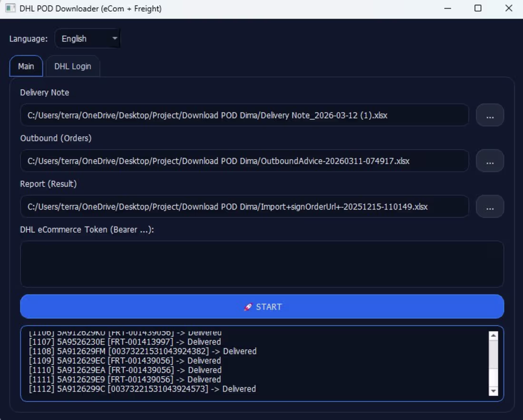Open the Outbound Orders file browse button
The height and width of the screenshot is (420, 523).
490,161
